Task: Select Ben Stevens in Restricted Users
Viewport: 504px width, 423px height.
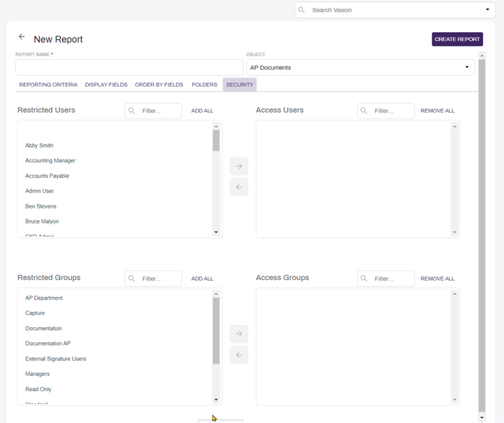Action: (41, 207)
